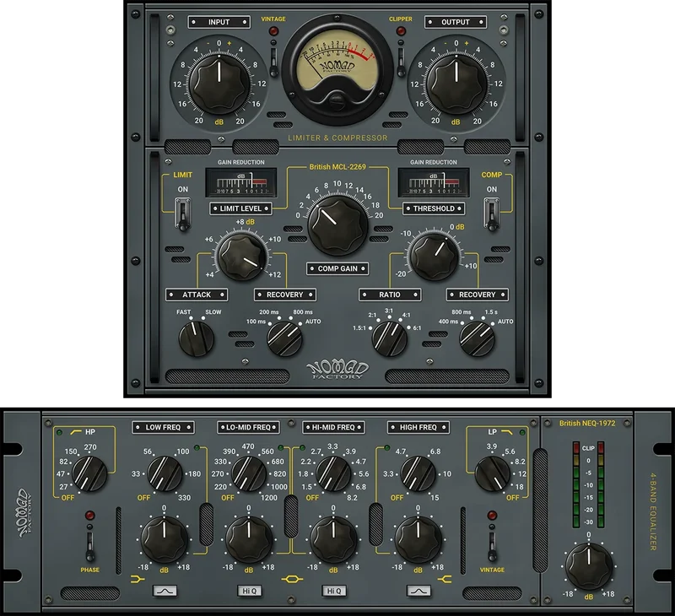
Task: Click the Phase red indicator lamp
Action: (x=90, y=516)
